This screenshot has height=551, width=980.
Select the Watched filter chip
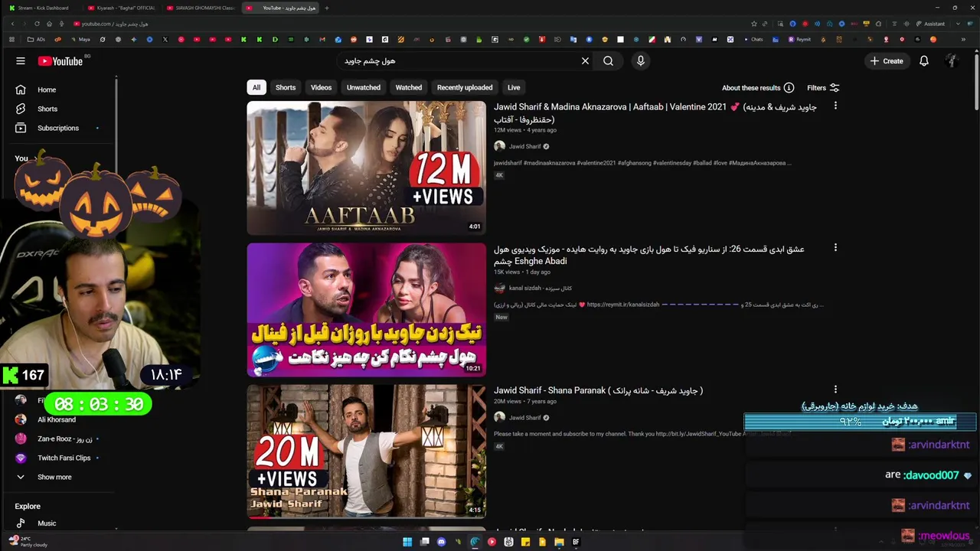[409, 87]
